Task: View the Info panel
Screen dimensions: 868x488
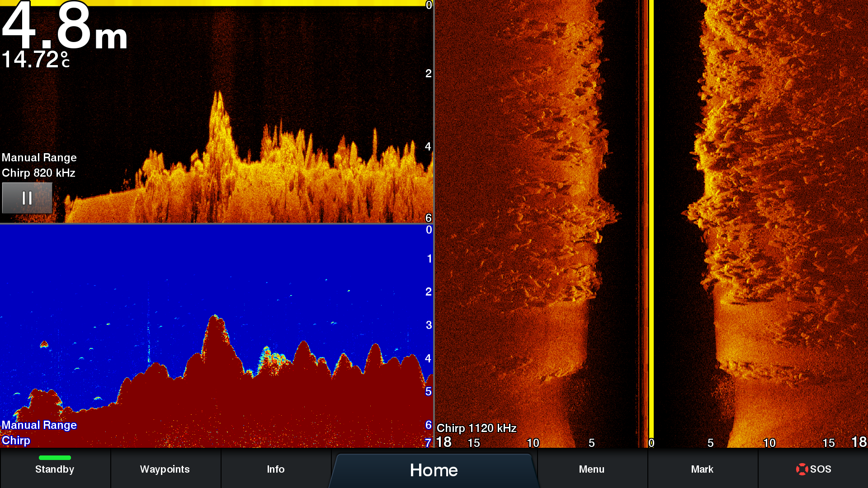Action: pos(276,469)
